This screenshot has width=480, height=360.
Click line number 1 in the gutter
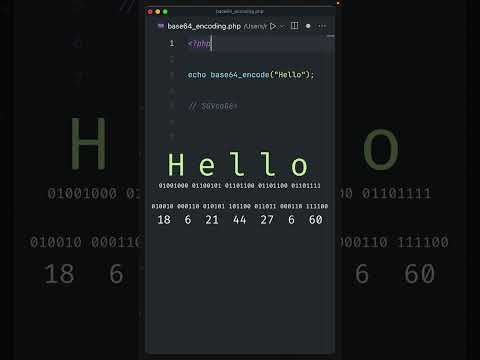point(172,43)
